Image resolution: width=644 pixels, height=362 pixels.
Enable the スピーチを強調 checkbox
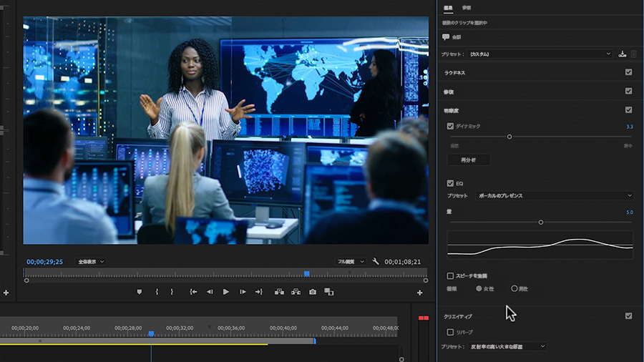coord(450,276)
